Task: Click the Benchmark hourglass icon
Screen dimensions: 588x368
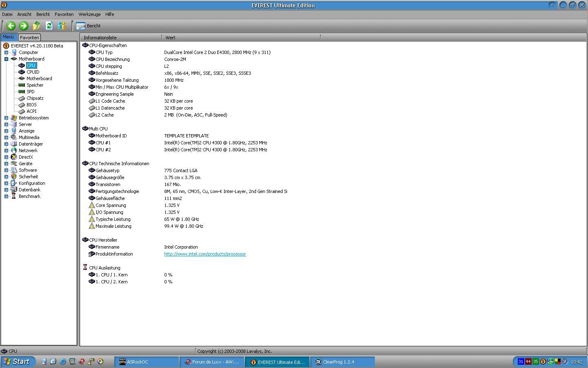Action: tap(14, 196)
